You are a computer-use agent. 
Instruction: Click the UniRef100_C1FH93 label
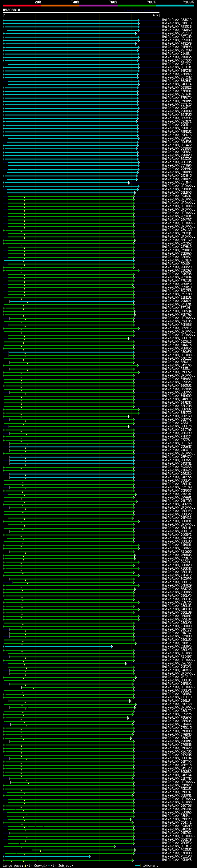177,47
